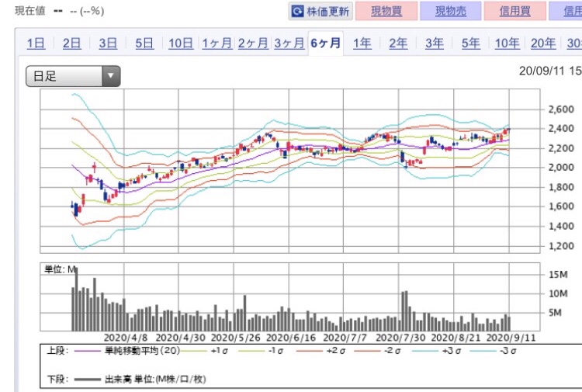
Task: Switch to the 1ヶ月 chart tab
Action: pos(217,43)
